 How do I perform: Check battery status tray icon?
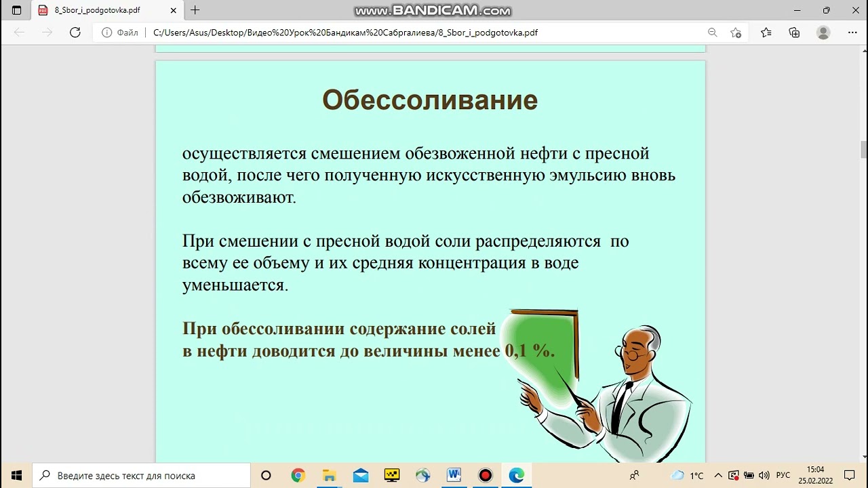[749, 476]
